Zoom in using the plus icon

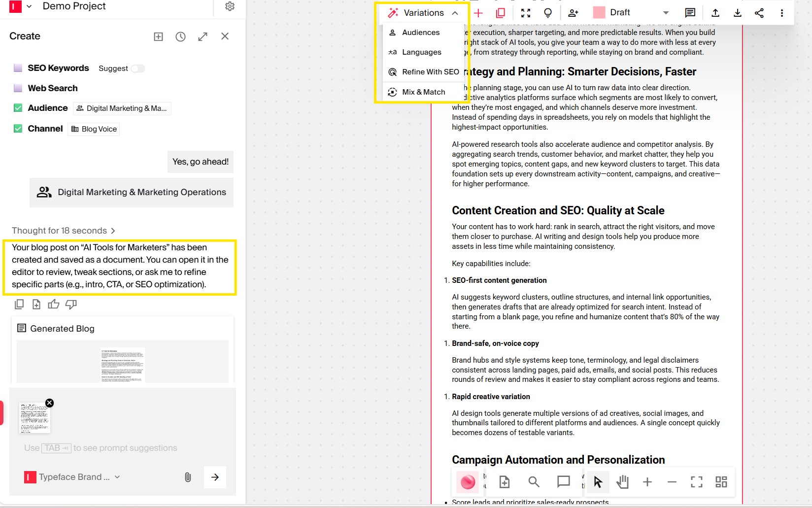647,482
